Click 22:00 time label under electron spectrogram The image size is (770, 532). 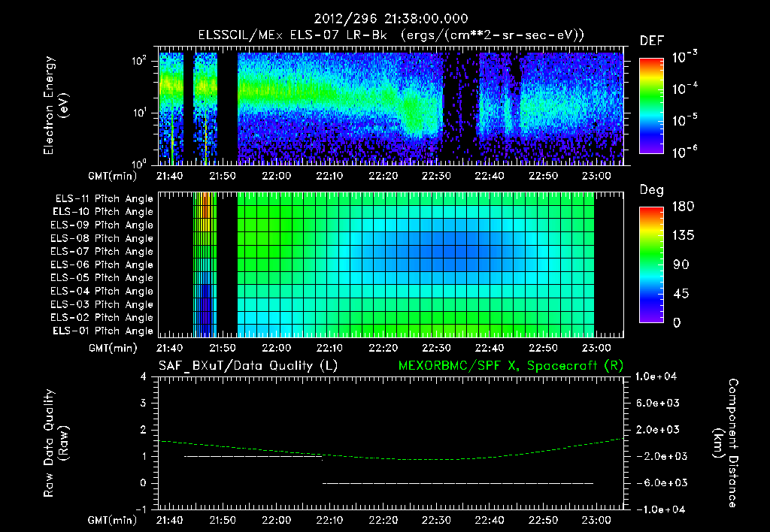pyautogui.click(x=276, y=176)
